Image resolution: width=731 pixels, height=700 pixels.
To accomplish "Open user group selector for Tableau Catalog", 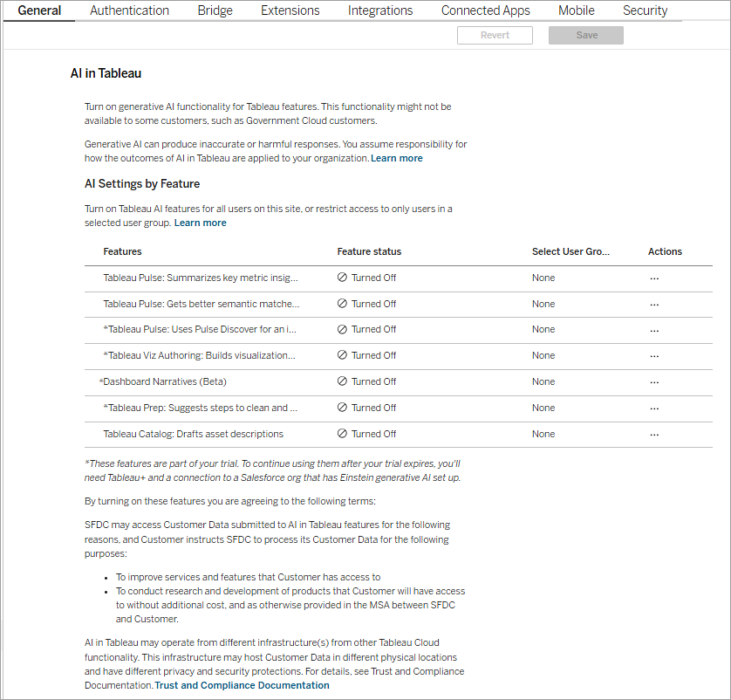I will (543, 434).
